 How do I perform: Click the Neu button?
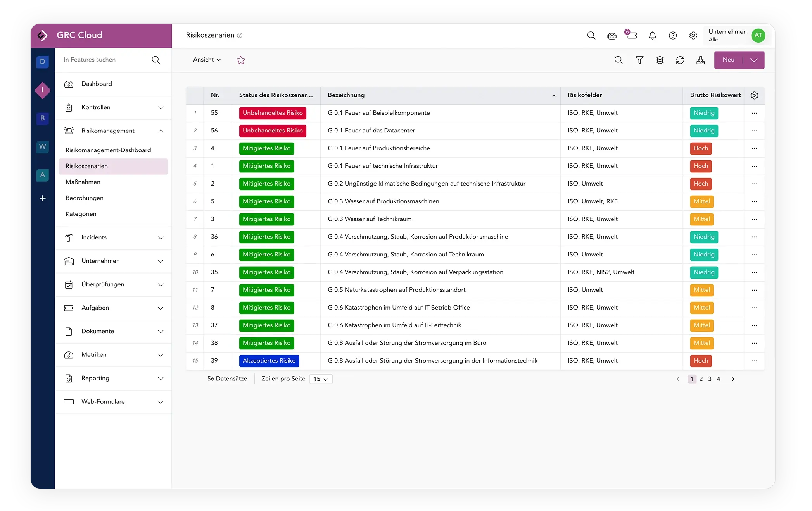click(729, 60)
